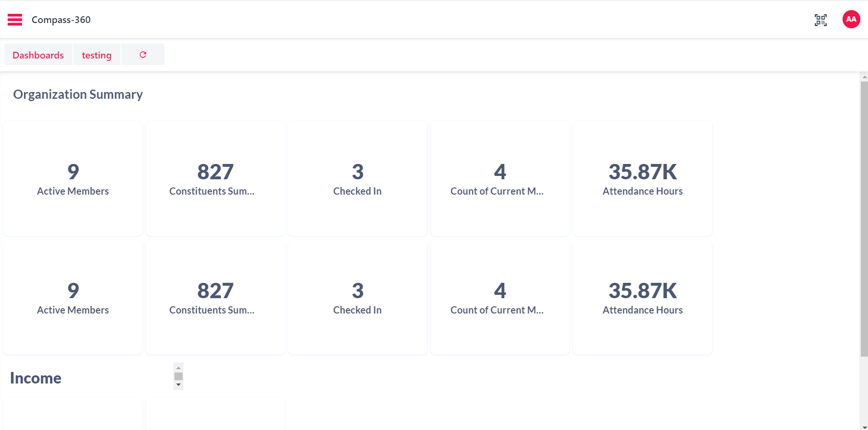Image resolution: width=868 pixels, height=430 pixels.
Task: Click the refresh dashboard icon
Action: pos(143,55)
